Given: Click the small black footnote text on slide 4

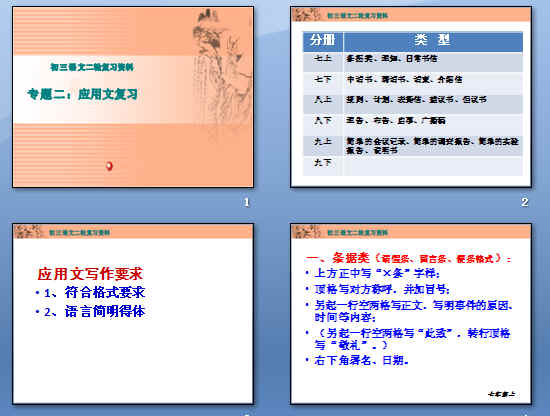Looking at the screenshot, I should click(x=502, y=394).
